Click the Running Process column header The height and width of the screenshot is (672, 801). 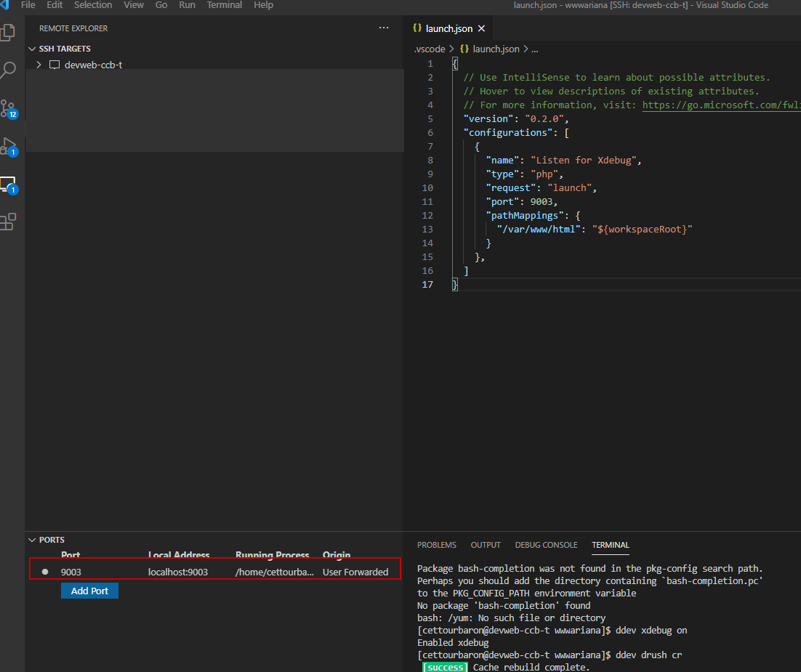(273, 554)
